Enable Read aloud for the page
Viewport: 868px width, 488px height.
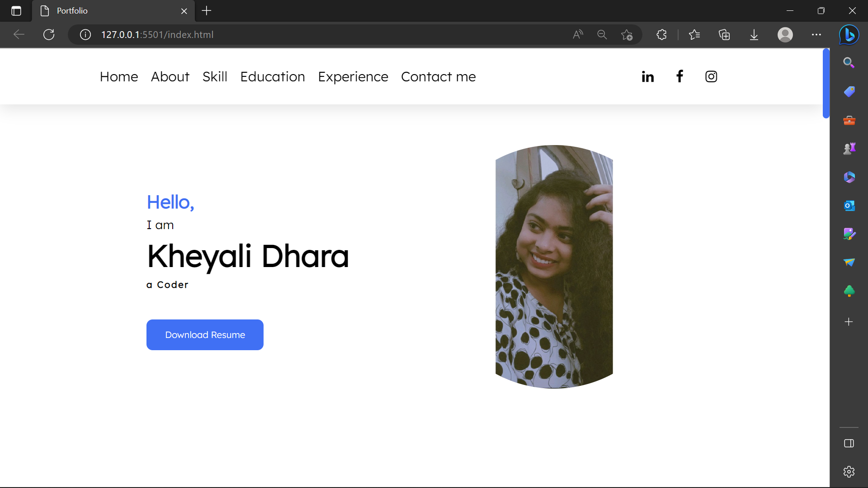point(578,35)
